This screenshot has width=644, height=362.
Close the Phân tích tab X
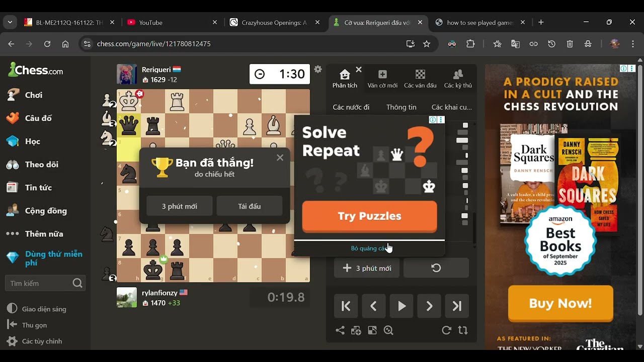click(359, 69)
